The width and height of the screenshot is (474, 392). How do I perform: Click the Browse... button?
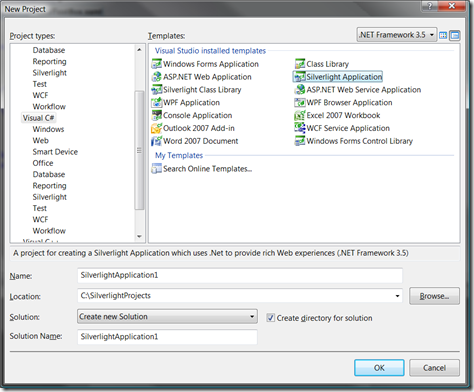[434, 296]
